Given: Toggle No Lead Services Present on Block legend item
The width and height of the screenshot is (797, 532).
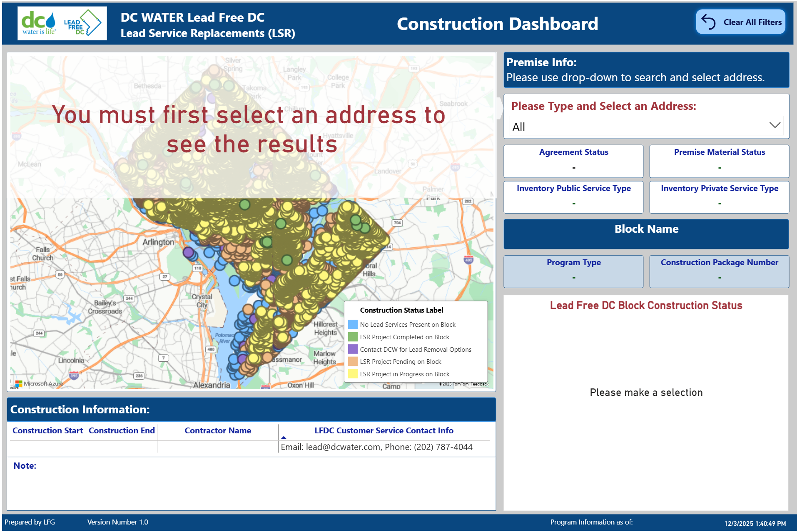Looking at the screenshot, I should tap(407, 325).
